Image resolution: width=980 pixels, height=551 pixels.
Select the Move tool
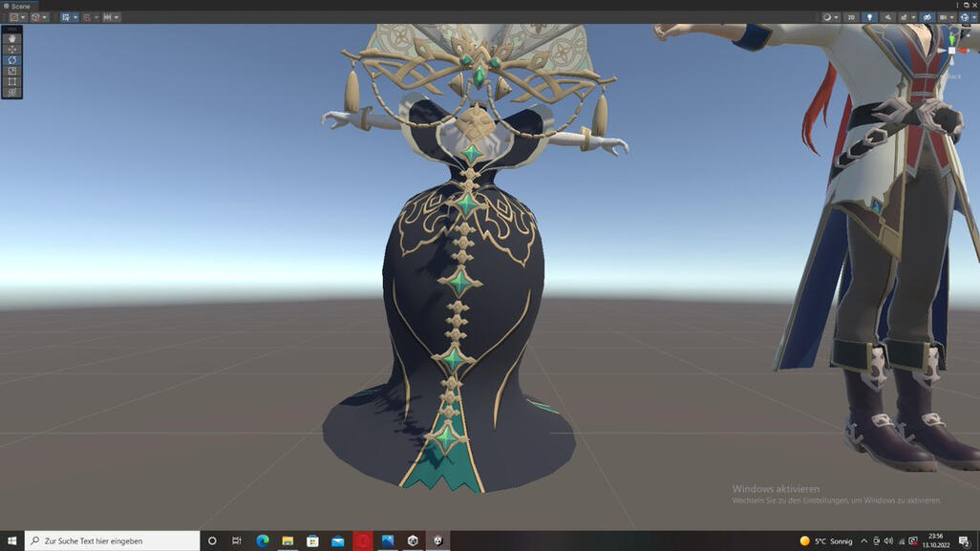11,49
